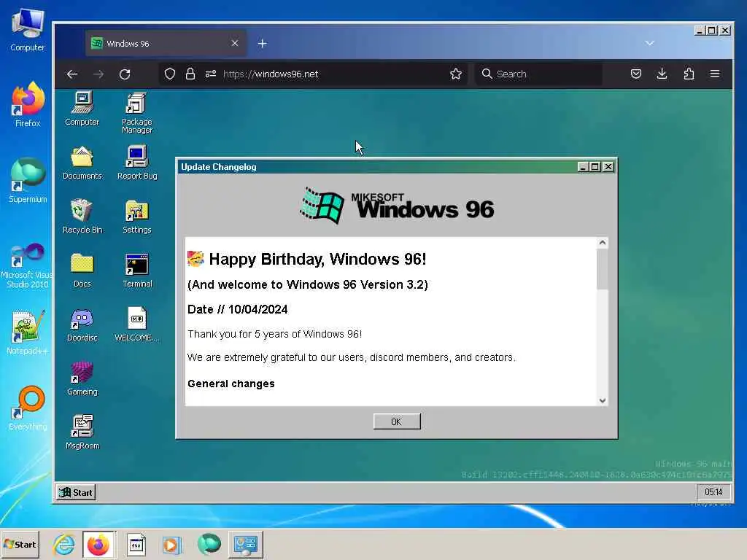Close the Windows 96 tab

pos(235,43)
